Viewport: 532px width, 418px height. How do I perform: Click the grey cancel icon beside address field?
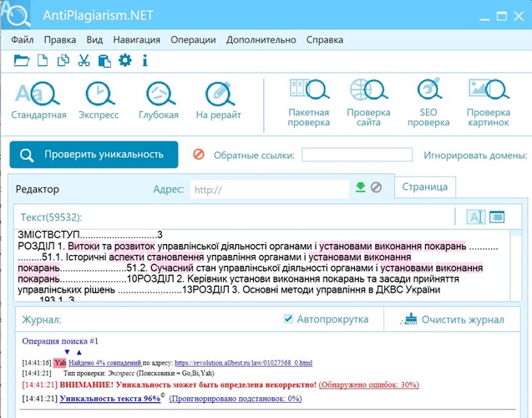(x=376, y=187)
